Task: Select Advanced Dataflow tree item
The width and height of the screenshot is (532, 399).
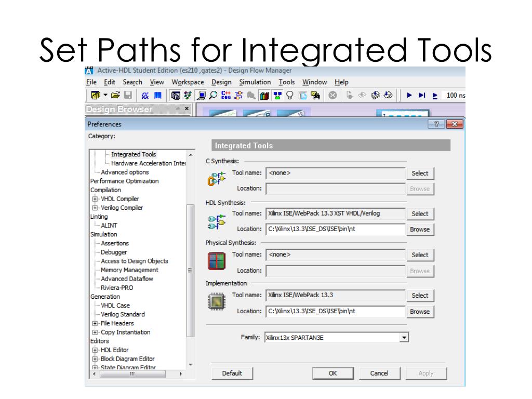Action: pos(127,278)
